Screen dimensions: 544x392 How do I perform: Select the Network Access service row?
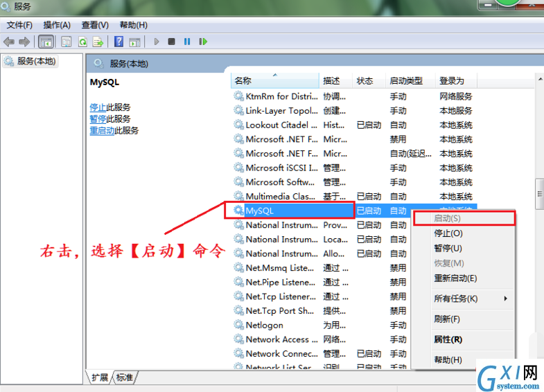[321, 339]
